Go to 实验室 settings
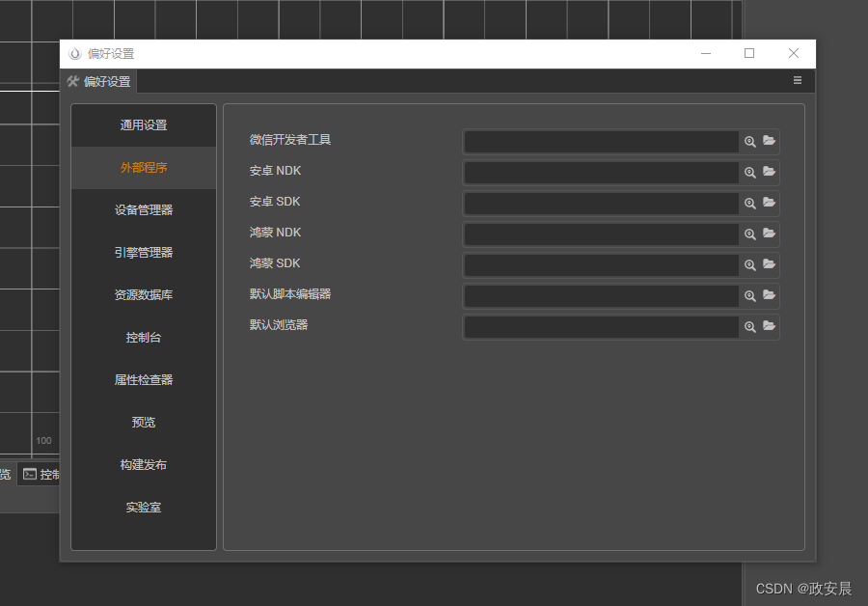 [144, 508]
